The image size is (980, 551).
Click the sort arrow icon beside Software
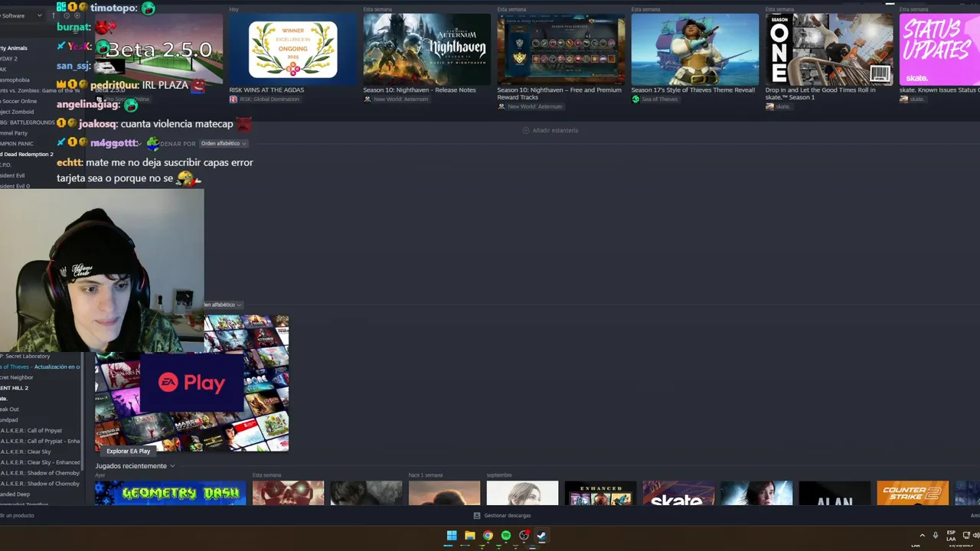[x=53, y=15]
